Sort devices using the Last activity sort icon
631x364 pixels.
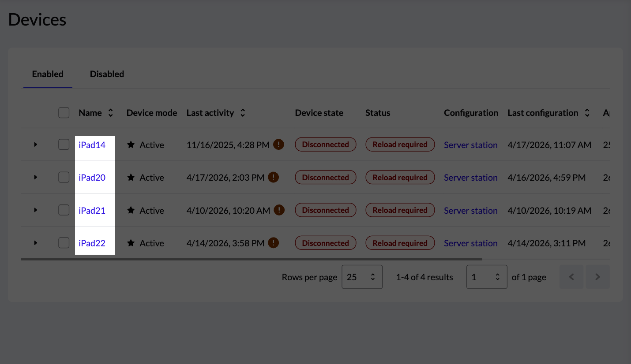coord(243,113)
